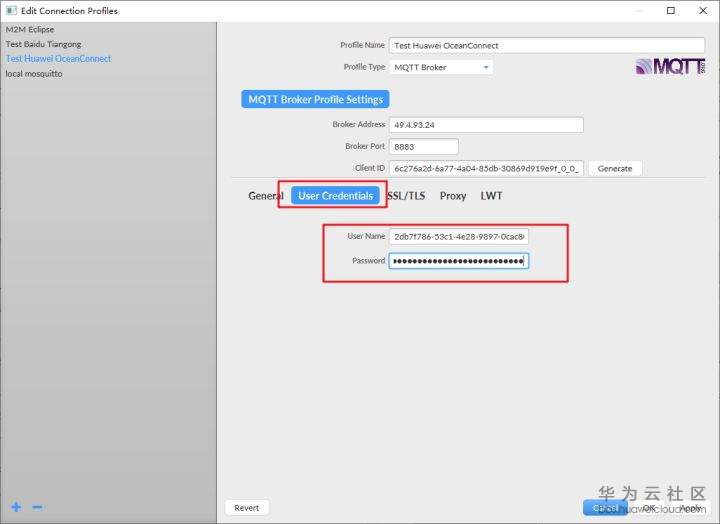Maximize the Edit Connection Profiles window
This screenshot has width=720, height=524.
(x=671, y=10)
